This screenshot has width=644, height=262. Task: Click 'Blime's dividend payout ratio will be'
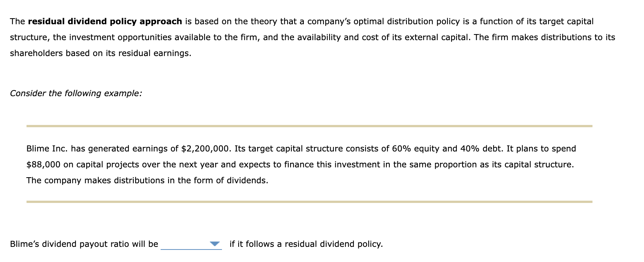[84, 244]
